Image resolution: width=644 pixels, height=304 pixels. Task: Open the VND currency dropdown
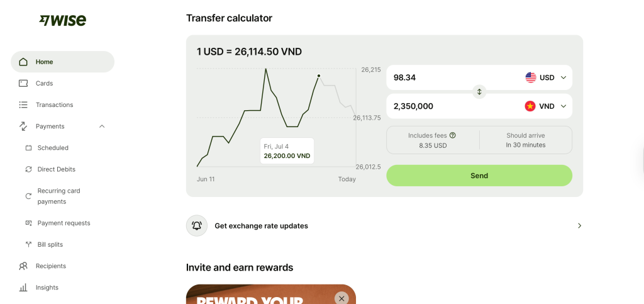click(546, 106)
